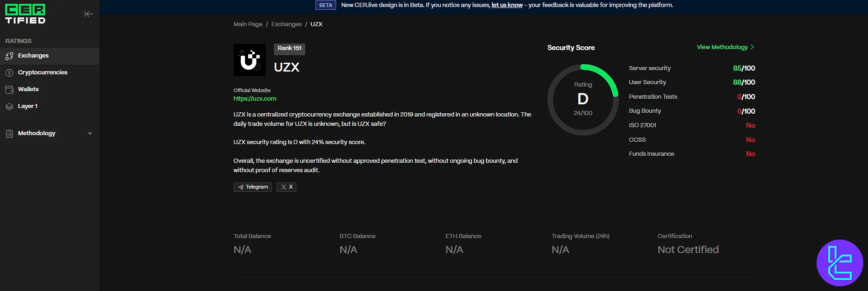Click the floating purple chat widget icon
868x291 pixels.
click(x=839, y=263)
